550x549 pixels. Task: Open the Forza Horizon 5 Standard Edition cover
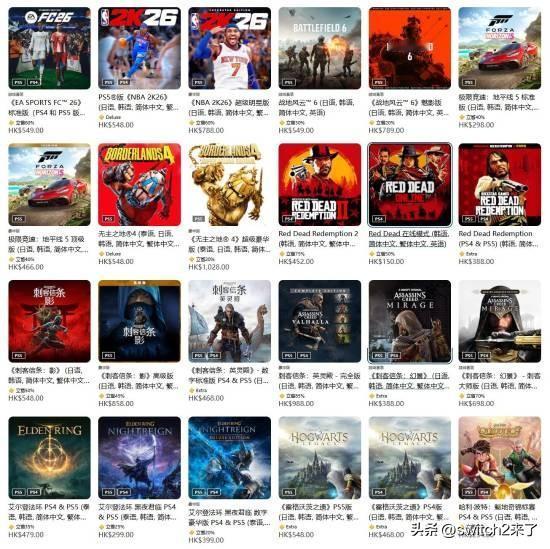tap(500, 48)
